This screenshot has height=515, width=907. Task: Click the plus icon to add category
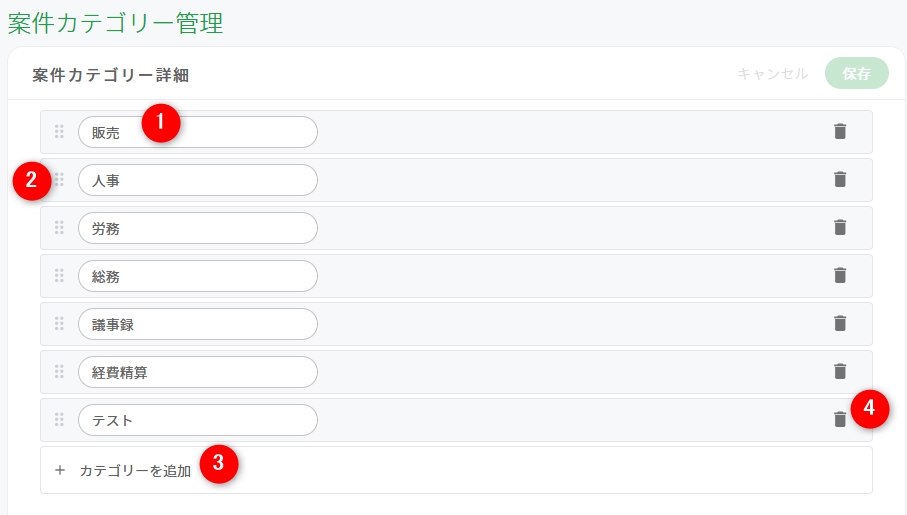[x=60, y=470]
